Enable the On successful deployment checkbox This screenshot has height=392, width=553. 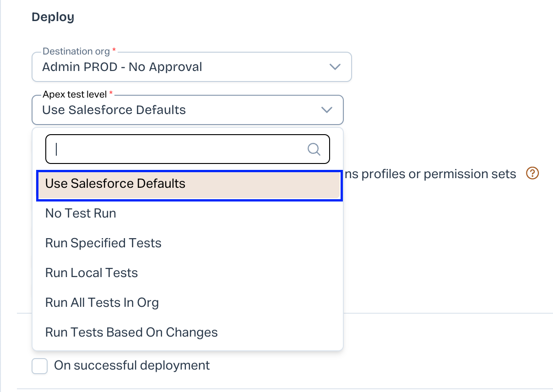[x=40, y=366]
